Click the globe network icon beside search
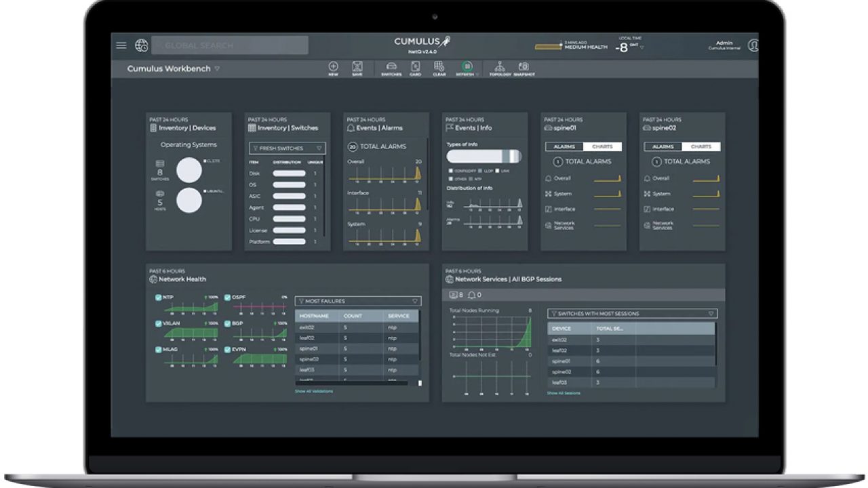This screenshot has width=868, height=488. click(x=141, y=45)
